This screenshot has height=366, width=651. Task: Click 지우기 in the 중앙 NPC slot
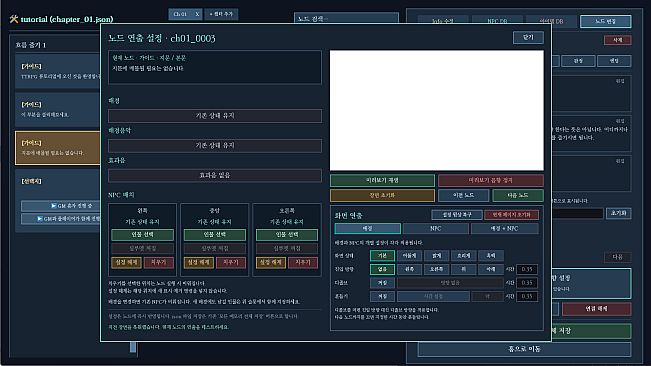point(231,262)
